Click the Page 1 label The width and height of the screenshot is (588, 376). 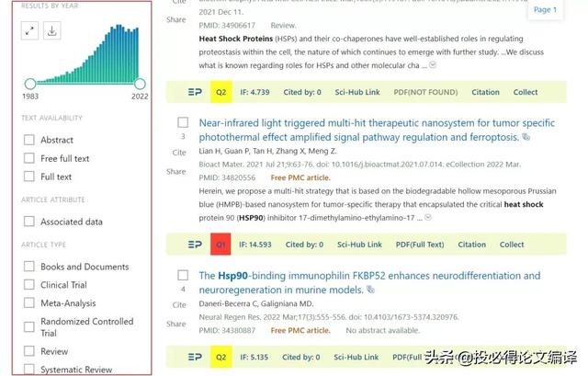point(545,10)
